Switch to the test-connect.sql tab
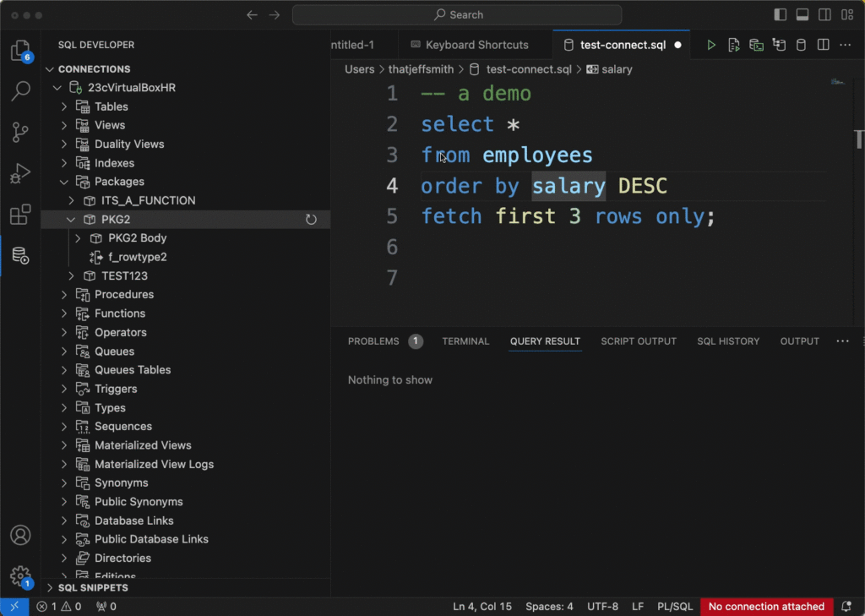This screenshot has height=616, width=865. tap(621, 46)
